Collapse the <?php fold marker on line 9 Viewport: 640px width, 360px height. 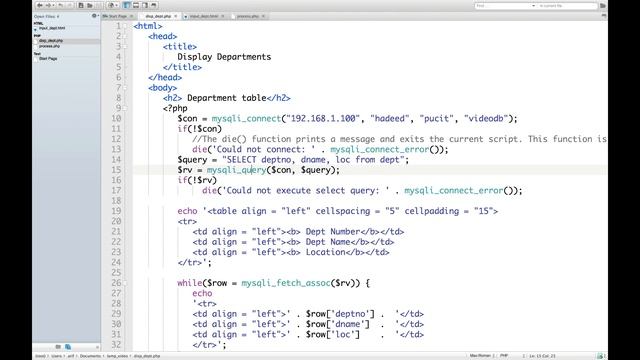pos(125,108)
